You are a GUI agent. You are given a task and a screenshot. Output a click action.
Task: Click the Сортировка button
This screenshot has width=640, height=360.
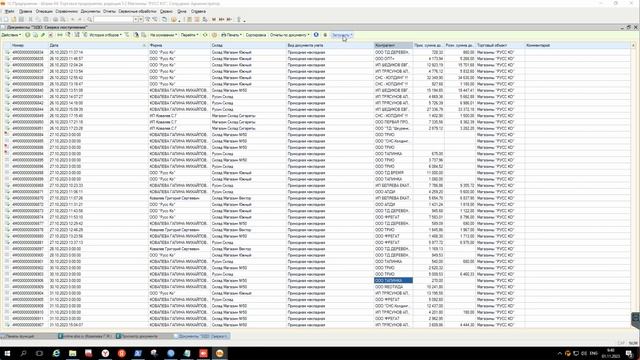[x=256, y=35]
